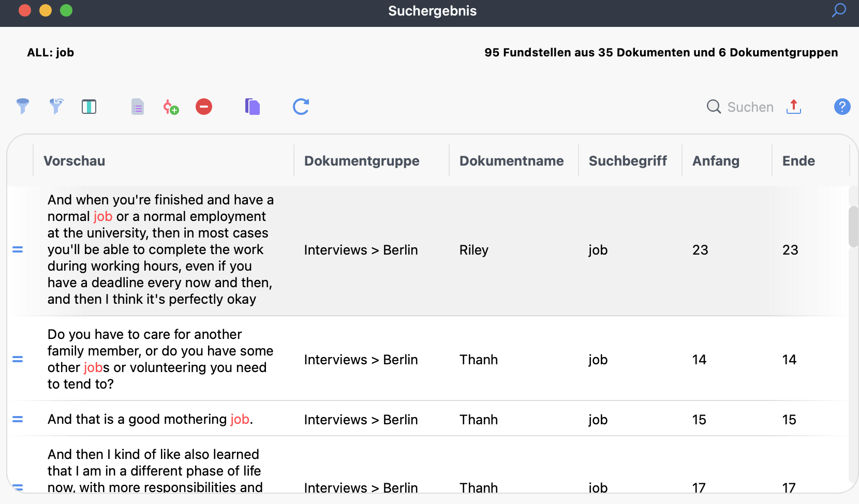Click blue marker of 'other jobs or volunteering' row
Viewport: 859px width, 504px height.
pyautogui.click(x=18, y=359)
